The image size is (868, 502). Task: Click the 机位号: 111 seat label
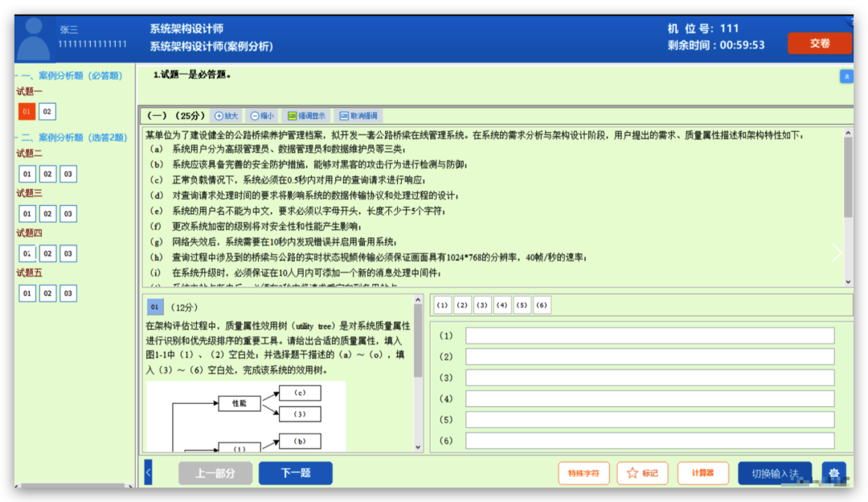click(x=703, y=29)
